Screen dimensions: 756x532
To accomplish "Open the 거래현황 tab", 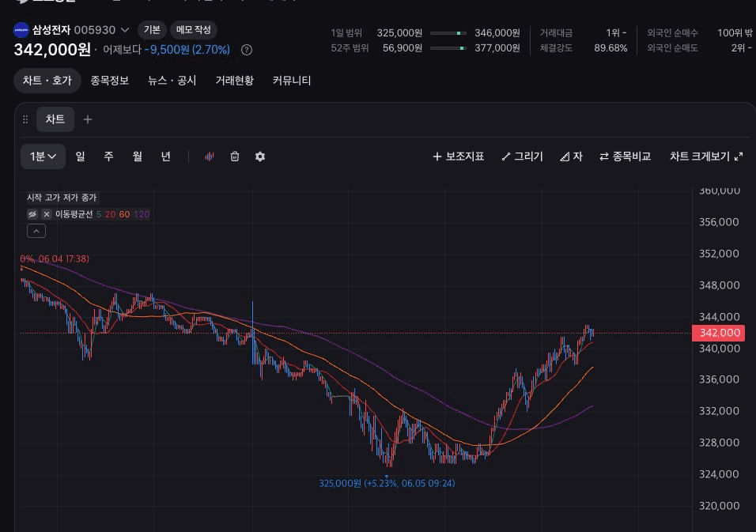I will pyautogui.click(x=234, y=81).
